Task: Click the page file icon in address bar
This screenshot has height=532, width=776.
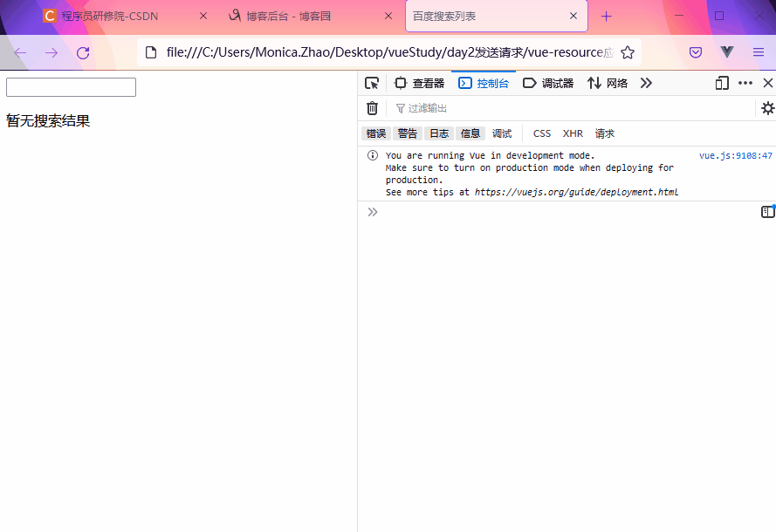Action: coord(151,52)
